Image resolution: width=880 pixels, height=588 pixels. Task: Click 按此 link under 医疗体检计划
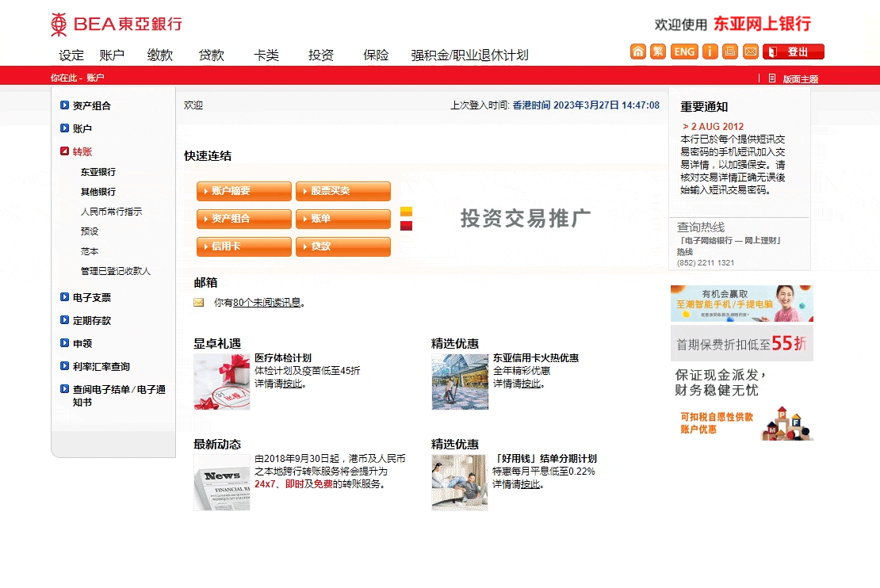coord(293,384)
